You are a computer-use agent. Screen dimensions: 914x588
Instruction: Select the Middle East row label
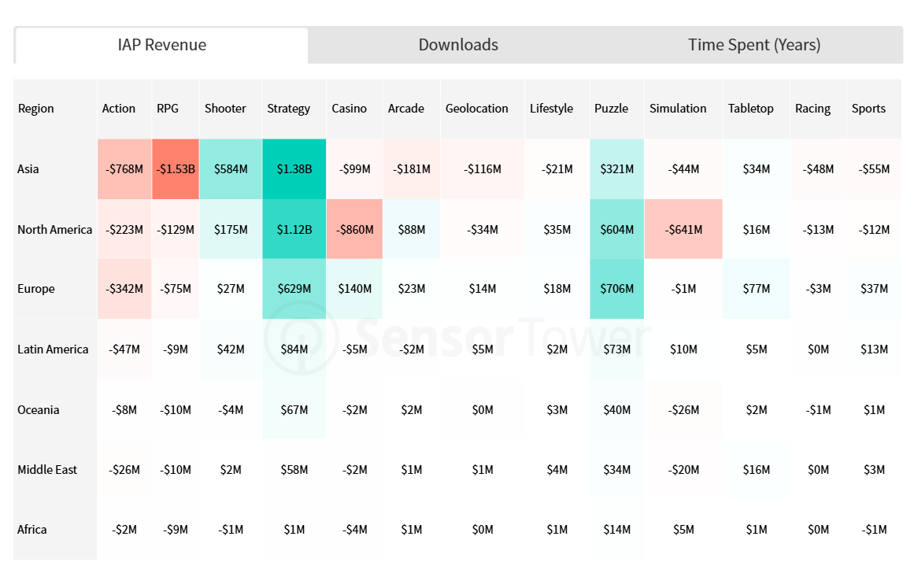(x=47, y=470)
